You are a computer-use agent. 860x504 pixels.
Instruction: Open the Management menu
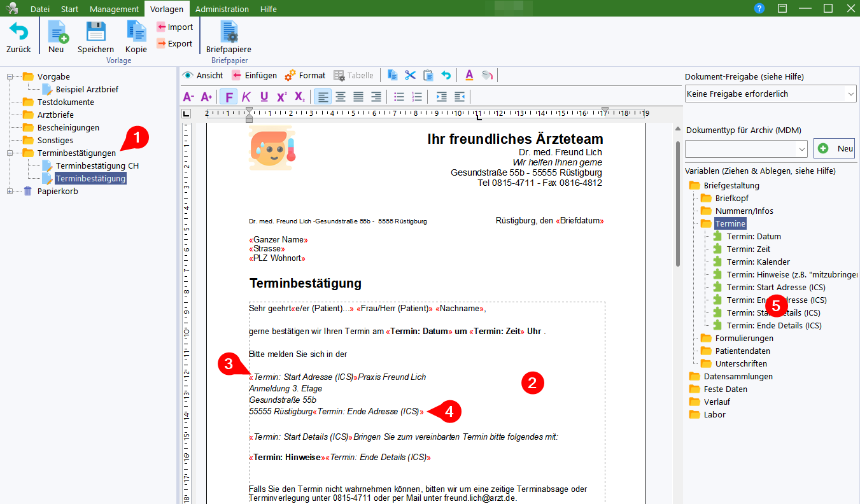[x=114, y=9]
